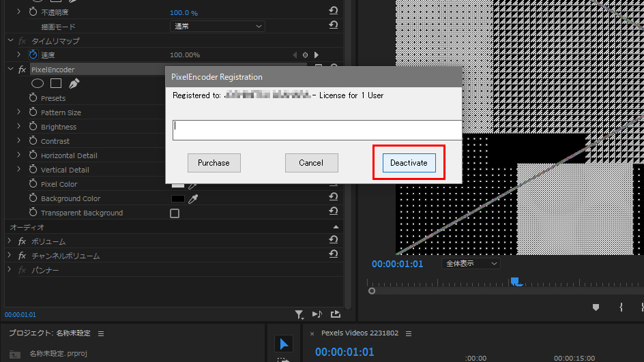Enable the Transparent Background checkbox

(x=175, y=213)
